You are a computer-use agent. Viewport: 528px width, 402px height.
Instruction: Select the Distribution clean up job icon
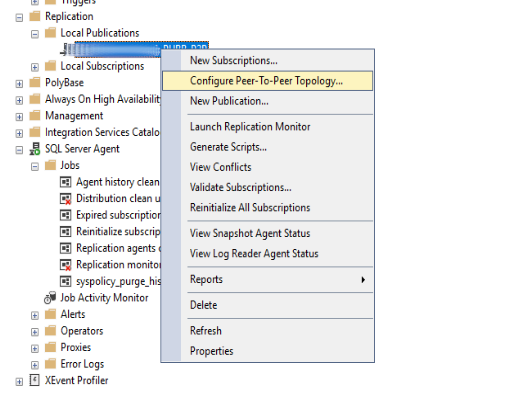[66, 199]
